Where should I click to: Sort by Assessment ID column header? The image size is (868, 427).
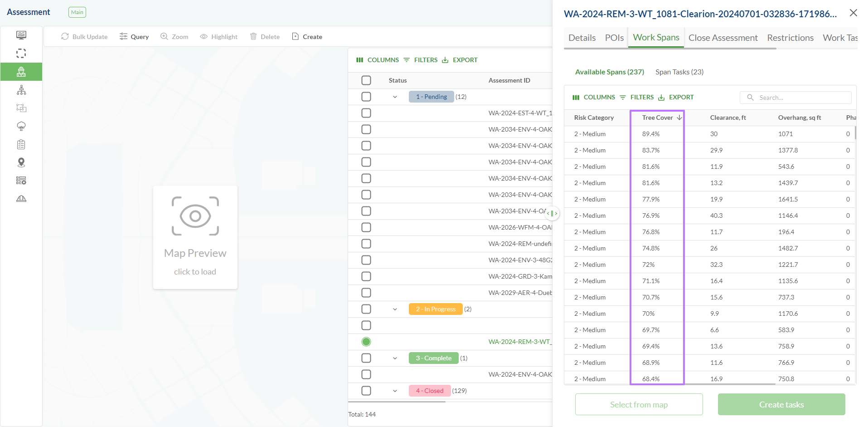tap(509, 80)
